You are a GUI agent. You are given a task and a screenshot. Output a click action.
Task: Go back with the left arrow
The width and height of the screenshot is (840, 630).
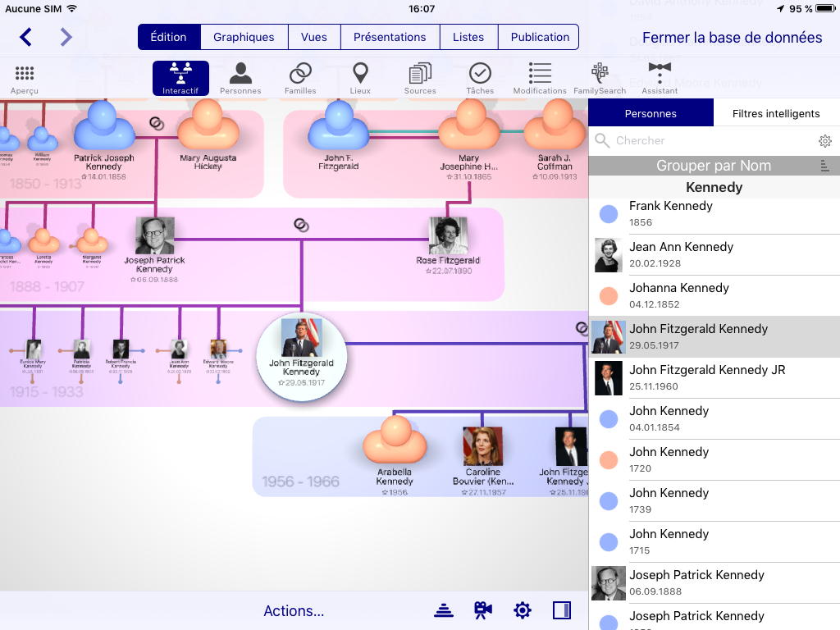coord(25,37)
